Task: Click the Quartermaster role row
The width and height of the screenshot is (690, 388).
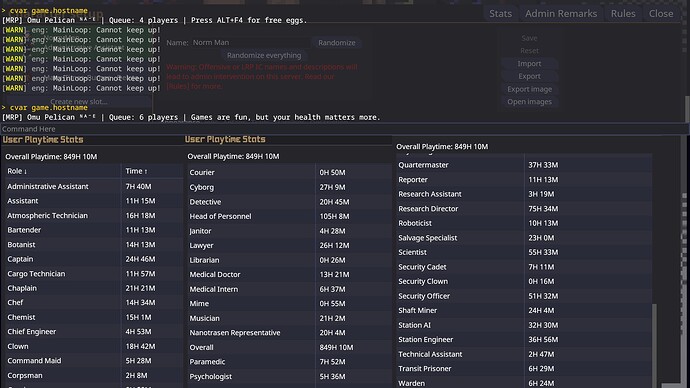Action: pyautogui.click(x=524, y=165)
